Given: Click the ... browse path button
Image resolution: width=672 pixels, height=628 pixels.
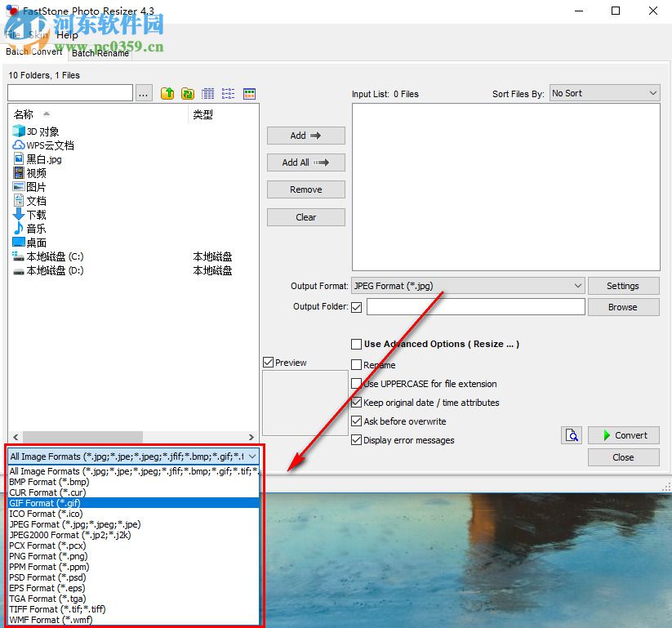Looking at the screenshot, I should pyautogui.click(x=144, y=93).
